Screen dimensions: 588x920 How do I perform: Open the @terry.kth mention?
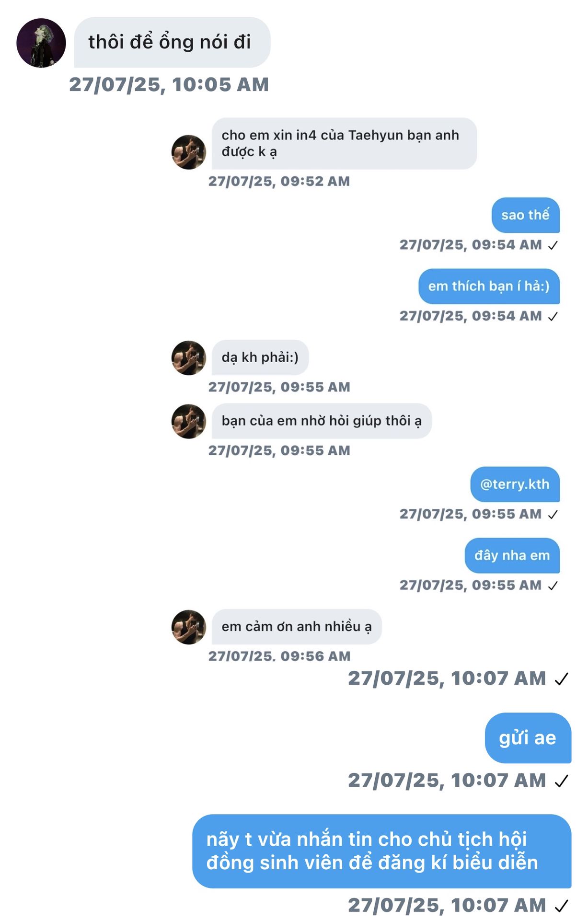tap(515, 484)
